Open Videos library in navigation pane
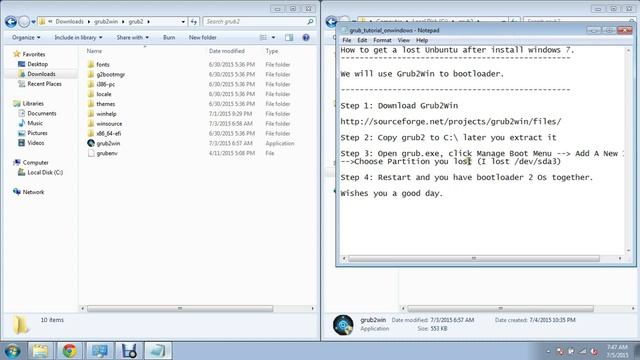 pos(36,143)
